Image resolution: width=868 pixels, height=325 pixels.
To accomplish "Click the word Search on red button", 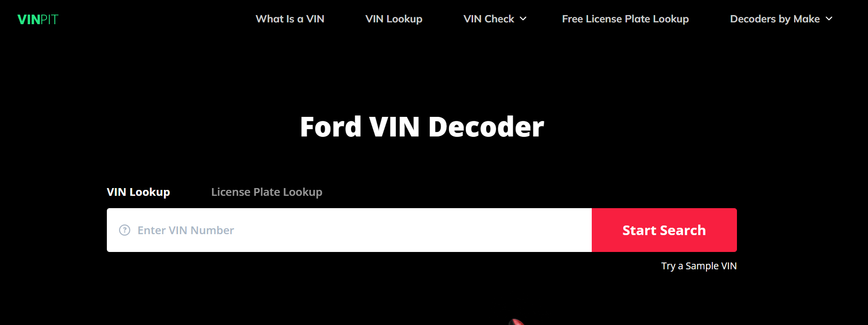I will point(683,230).
